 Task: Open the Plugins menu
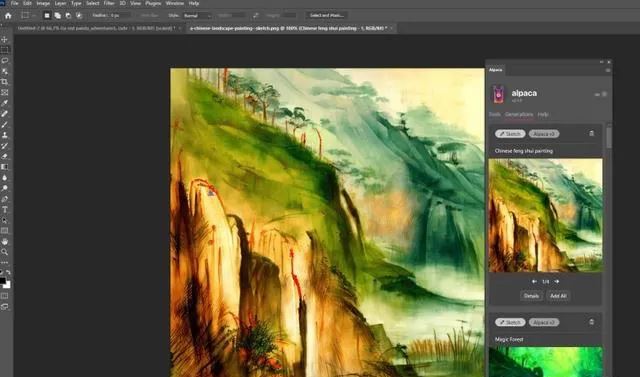tap(153, 3)
